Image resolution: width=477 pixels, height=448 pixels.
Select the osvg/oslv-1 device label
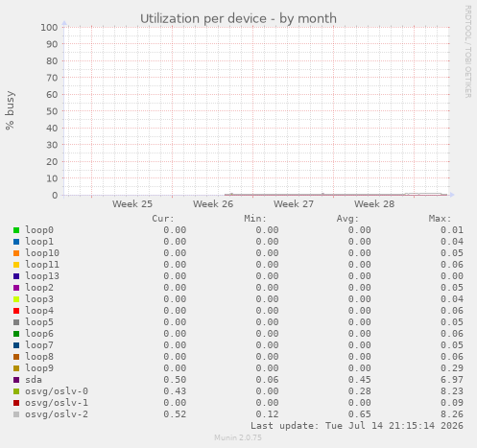pyautogui.click(x=57, y=403)
